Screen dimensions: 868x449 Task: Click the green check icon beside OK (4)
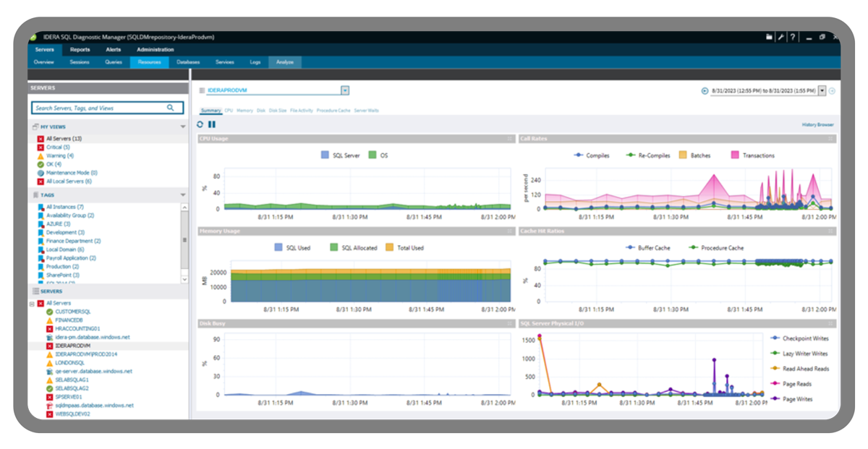pyautogui.click(x=41, y=164)
